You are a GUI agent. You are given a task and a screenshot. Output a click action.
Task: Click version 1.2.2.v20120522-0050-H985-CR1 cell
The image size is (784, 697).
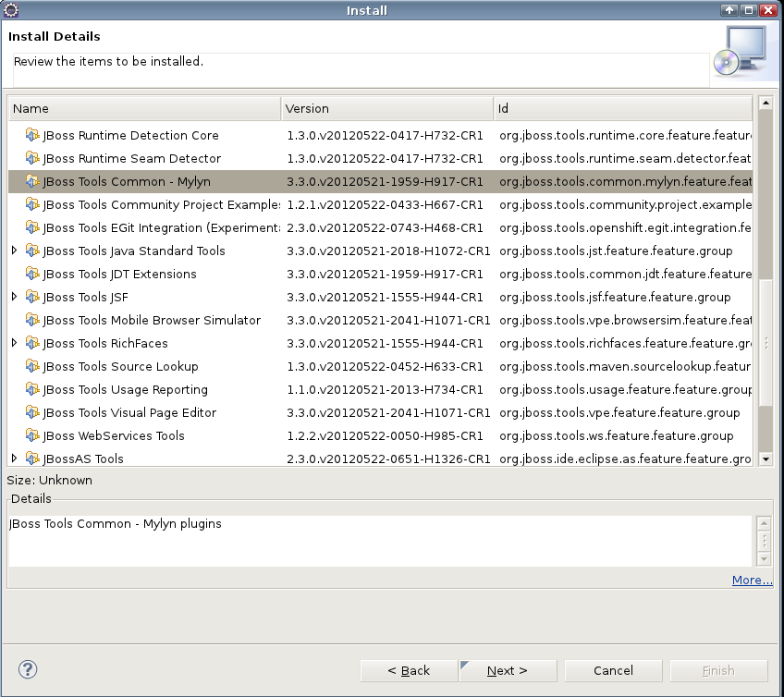point(385,435)
